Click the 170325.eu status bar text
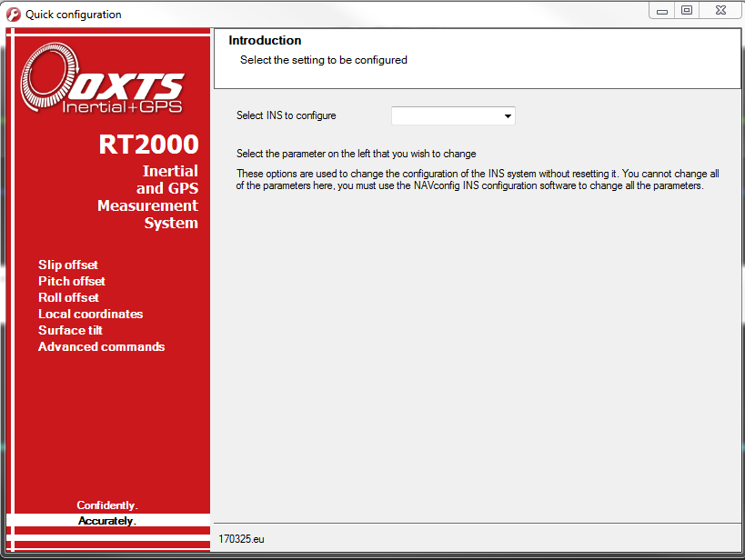This screenshot has width=745, height=560. tap(241, 538)
